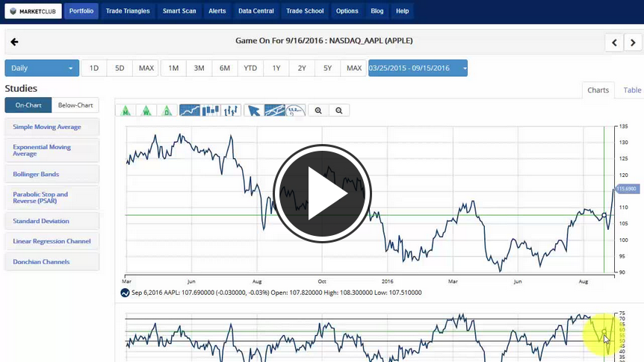Viewport: 644px width, 362px height.
Task: Add the Linear Regression Channel study
Action: point(52,241)
